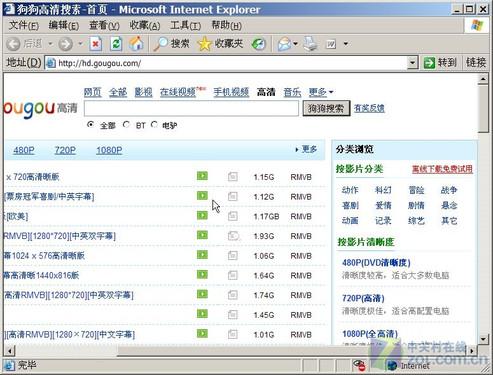Click the Edit with Word toolbar icon
The height and width of the screenshot is (375, 493).
click(x=331, y=44)
